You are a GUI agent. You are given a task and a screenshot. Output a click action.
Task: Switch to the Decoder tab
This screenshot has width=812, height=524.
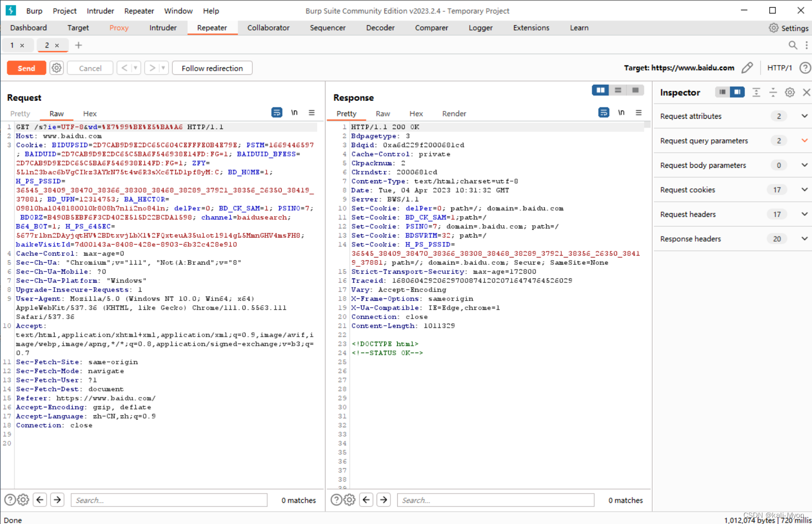click(380, 28)
